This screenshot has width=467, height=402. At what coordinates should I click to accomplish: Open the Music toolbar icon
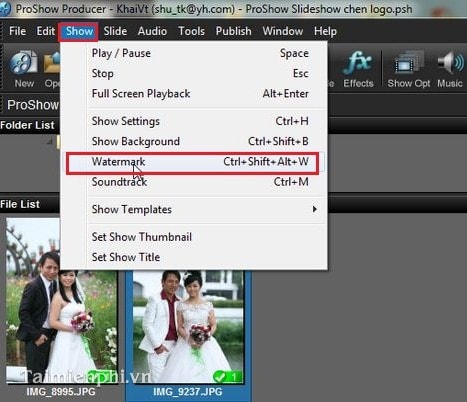tap(450, 69)
